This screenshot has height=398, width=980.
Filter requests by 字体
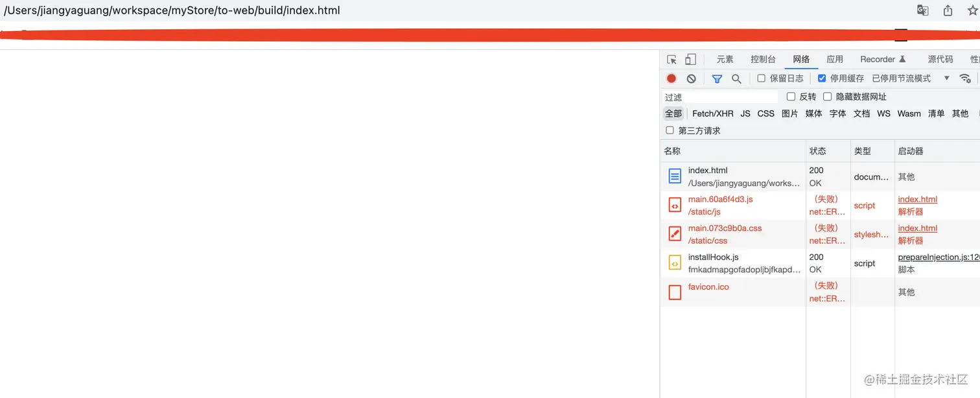tap(838, 113)
